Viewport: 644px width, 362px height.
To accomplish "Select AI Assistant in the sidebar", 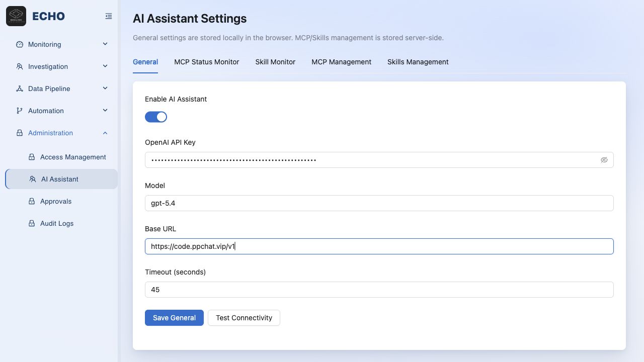I will [61, 179].
